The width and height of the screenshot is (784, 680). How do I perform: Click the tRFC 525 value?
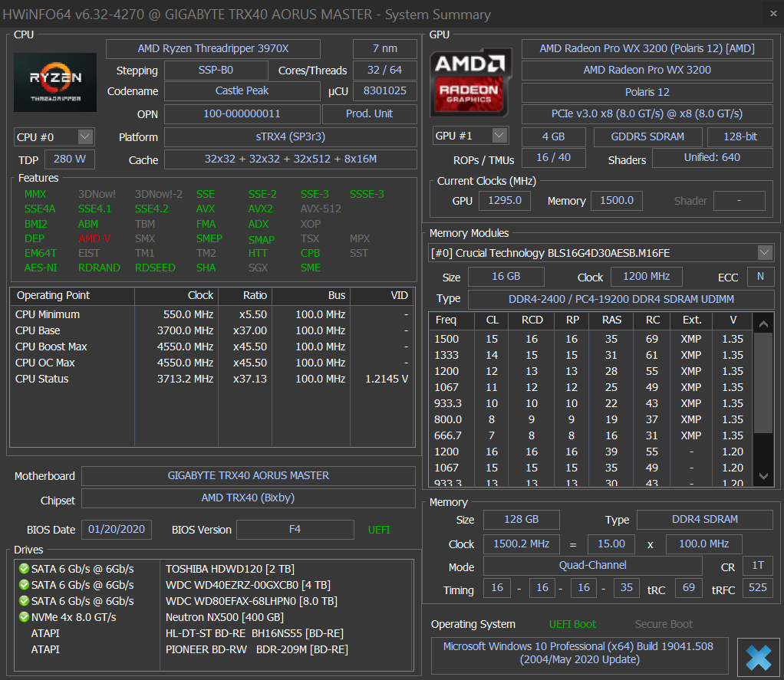coord(757,588)
